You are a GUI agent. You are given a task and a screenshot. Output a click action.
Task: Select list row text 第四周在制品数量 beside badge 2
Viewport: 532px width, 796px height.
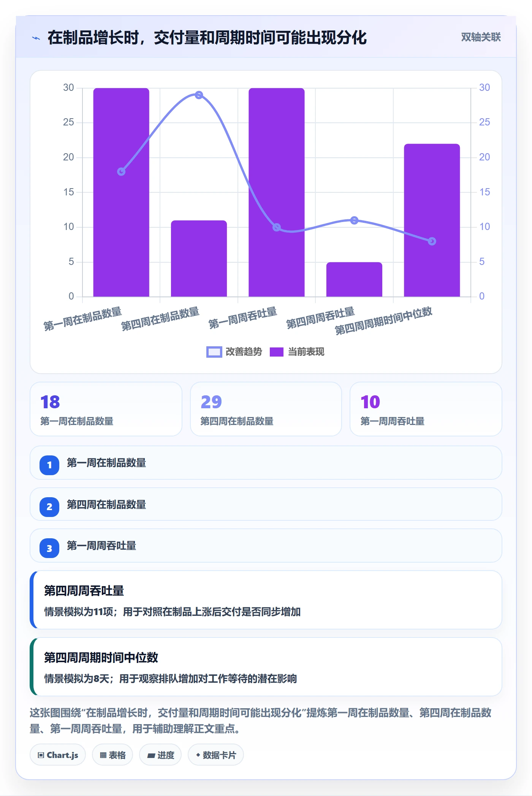106,505
